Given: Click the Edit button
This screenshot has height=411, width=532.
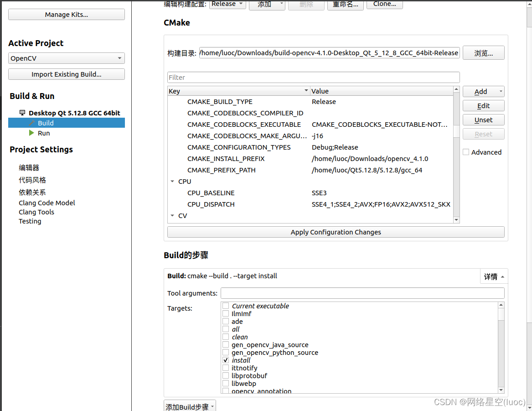Looking at the screenshot, I should point(484,106).
